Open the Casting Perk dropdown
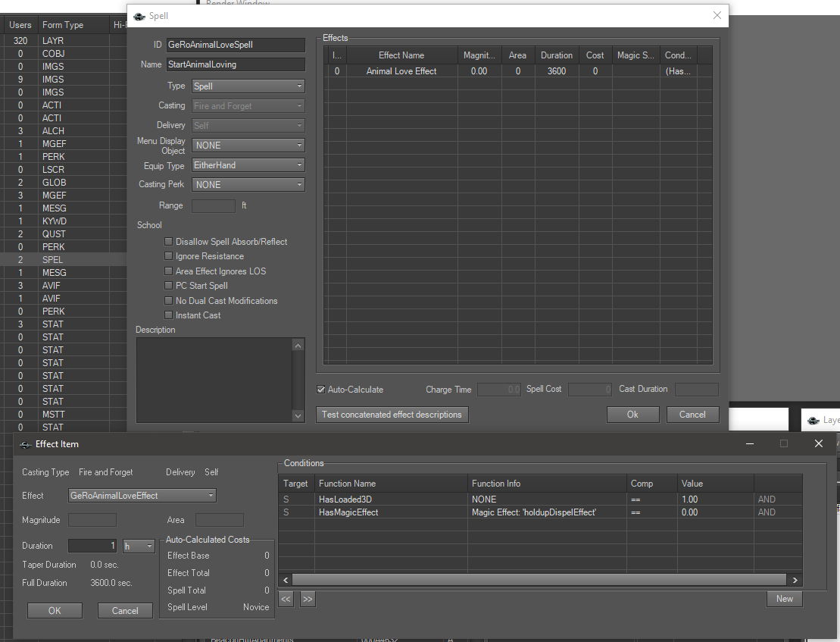This screenshot has width=840, height=642. [x=248, y=185]
